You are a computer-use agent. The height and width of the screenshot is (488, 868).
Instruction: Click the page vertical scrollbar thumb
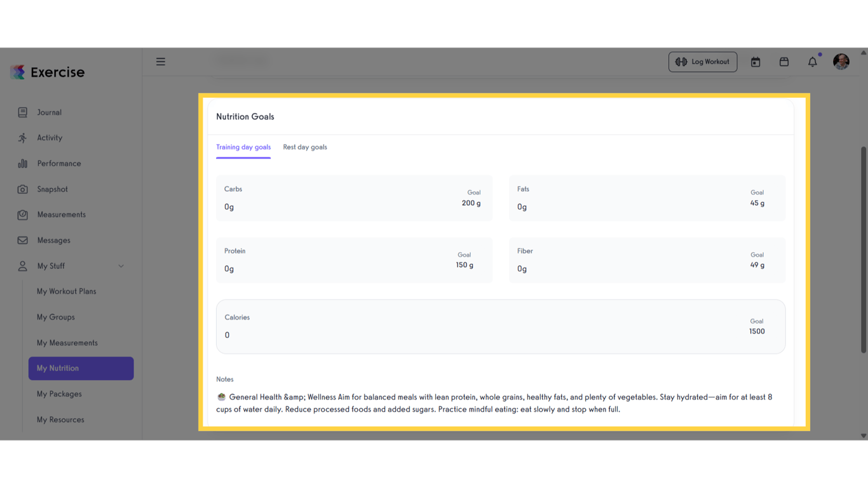pyautogui.click(x=864, y=250)
